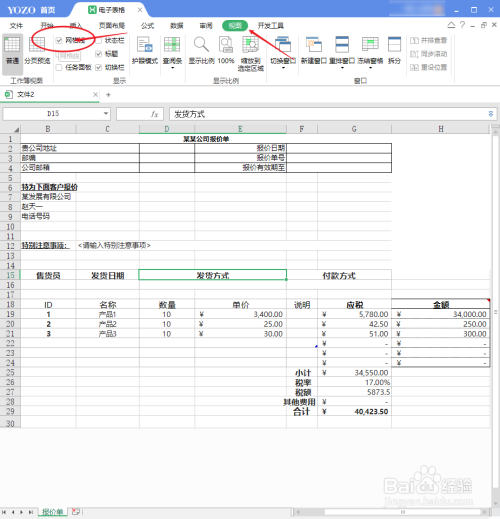Click the 文件2 document file icon
This screenshot has width=500, height=519.
(x=9, y=95)
